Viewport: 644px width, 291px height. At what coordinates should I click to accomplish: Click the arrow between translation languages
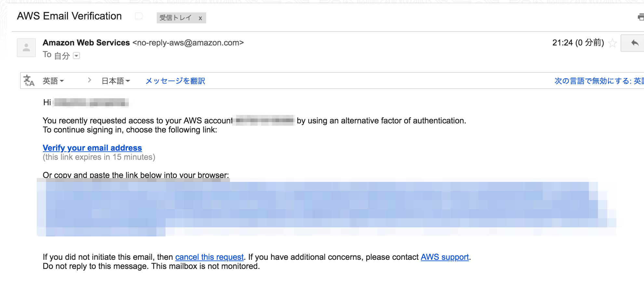89,80
